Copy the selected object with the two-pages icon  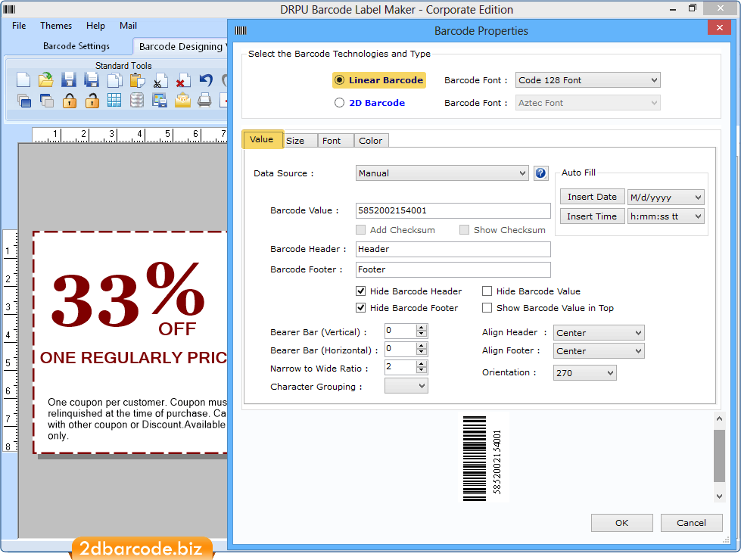[x=114, y=80]
